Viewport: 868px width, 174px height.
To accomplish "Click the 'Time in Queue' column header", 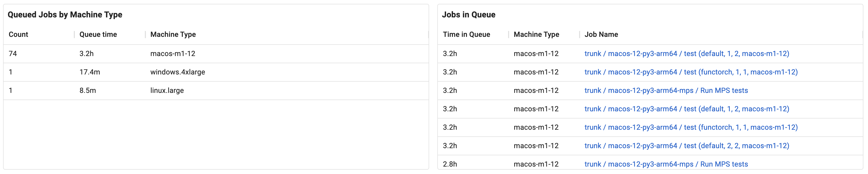I will 467,34.
